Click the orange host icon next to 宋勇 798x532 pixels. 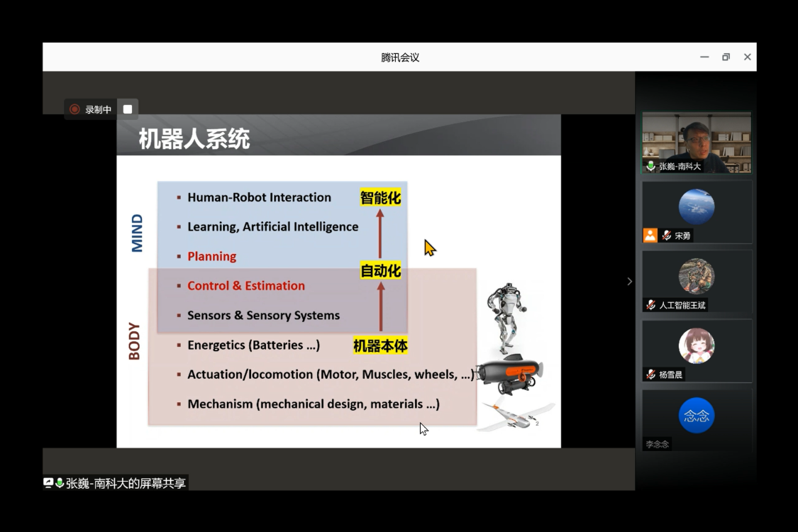(650, 235)
